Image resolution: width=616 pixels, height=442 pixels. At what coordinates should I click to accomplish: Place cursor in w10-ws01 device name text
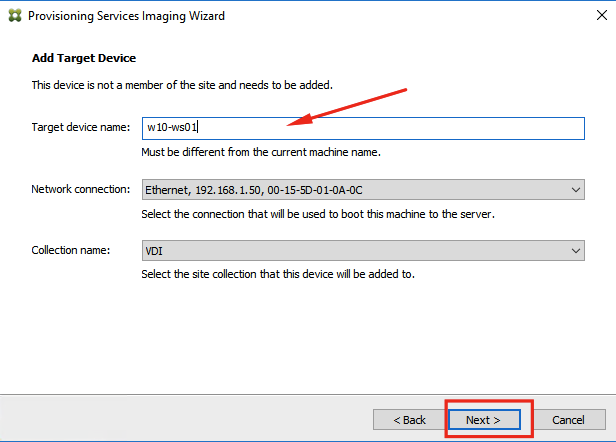(x=172, y=127)
